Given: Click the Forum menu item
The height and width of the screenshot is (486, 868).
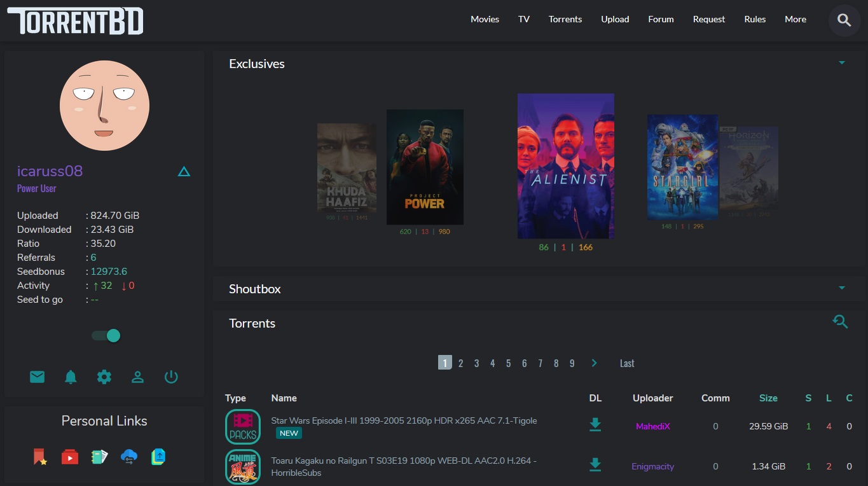Looking at the screenshot, I should [x=661, y=19].
